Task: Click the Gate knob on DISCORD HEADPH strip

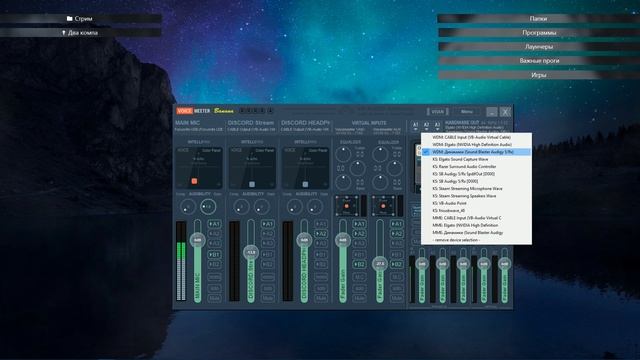Action: click(314, 207)
